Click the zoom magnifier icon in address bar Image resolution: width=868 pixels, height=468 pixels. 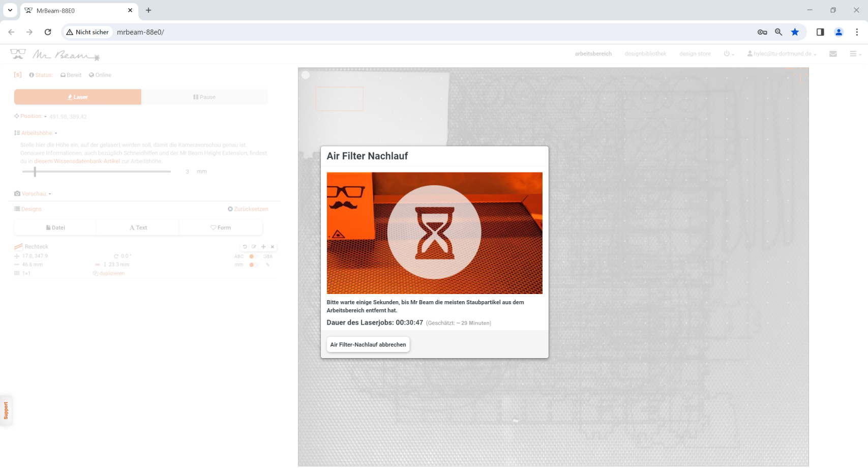[x=779, y=32]
